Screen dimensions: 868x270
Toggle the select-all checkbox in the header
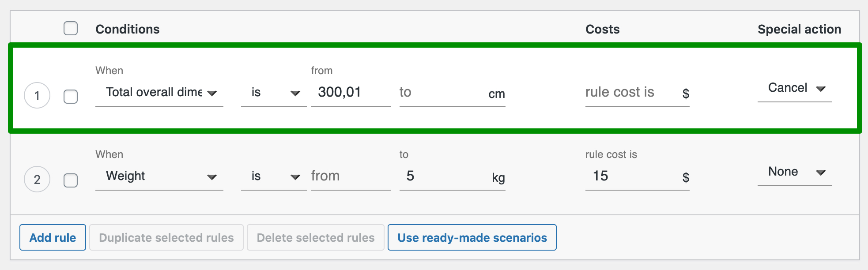70,29
